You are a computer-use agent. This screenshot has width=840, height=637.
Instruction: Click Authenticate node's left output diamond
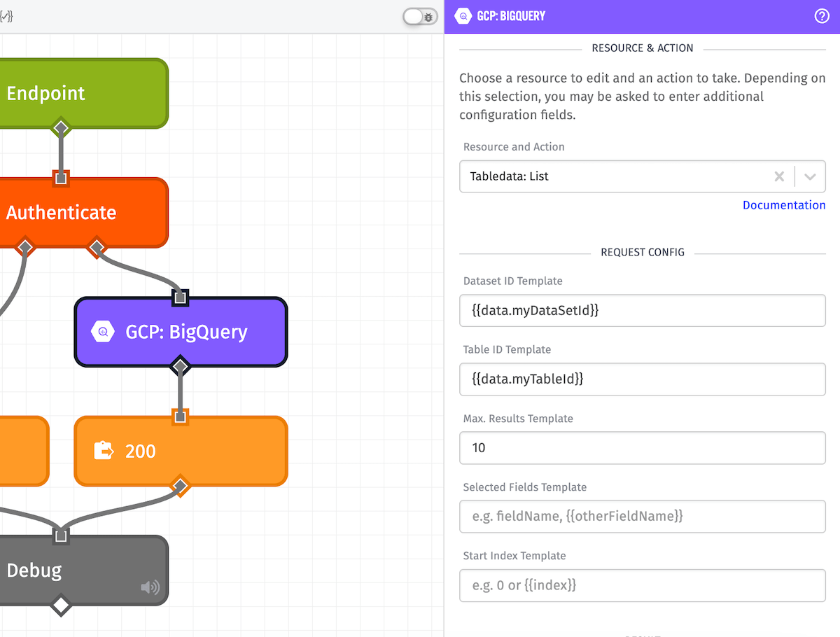[25, 247]
